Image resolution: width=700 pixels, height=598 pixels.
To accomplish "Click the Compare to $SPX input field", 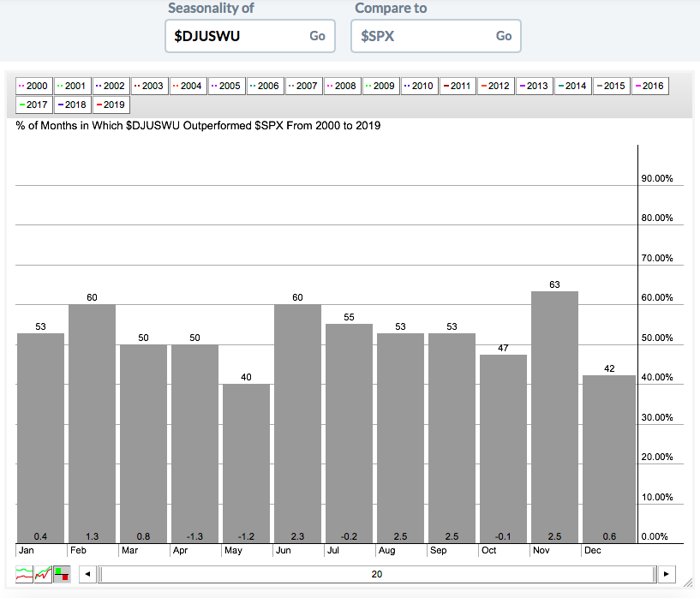I will pos(420,36).
